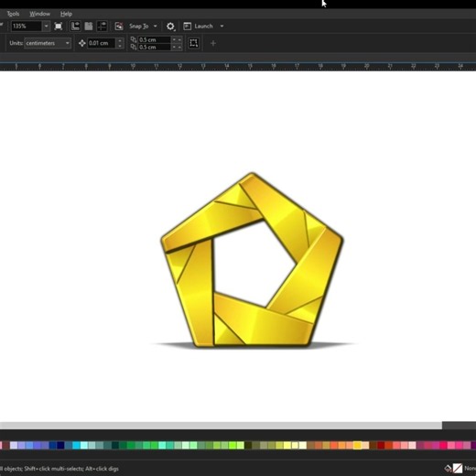
Task: Open the Units combo box showing centimeters
Action: point(48,43)
